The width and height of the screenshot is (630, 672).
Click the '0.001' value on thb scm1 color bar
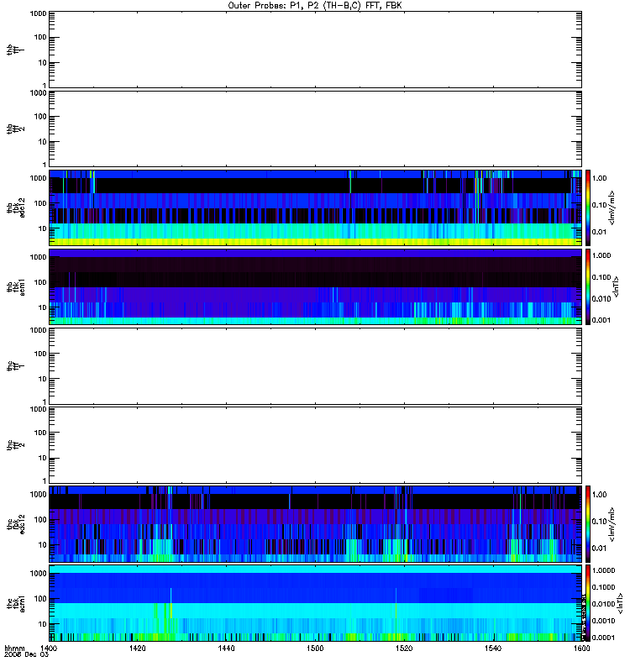(601, 320)
